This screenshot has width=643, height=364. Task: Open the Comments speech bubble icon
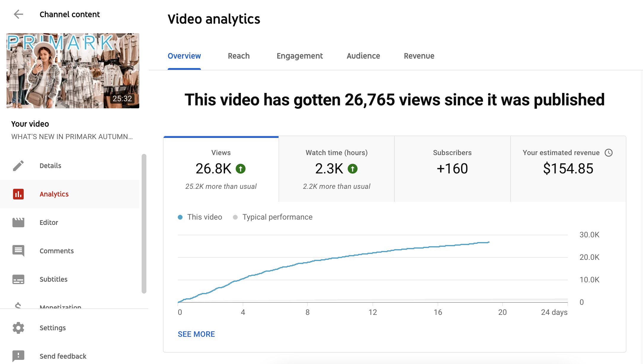point(18,251)
